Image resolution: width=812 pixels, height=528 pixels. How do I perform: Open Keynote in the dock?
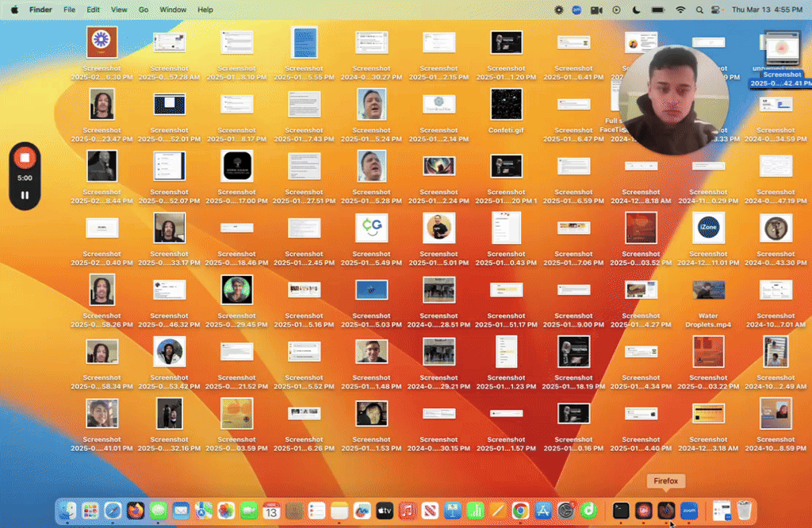pyautogui.click(x=453, y=511)
